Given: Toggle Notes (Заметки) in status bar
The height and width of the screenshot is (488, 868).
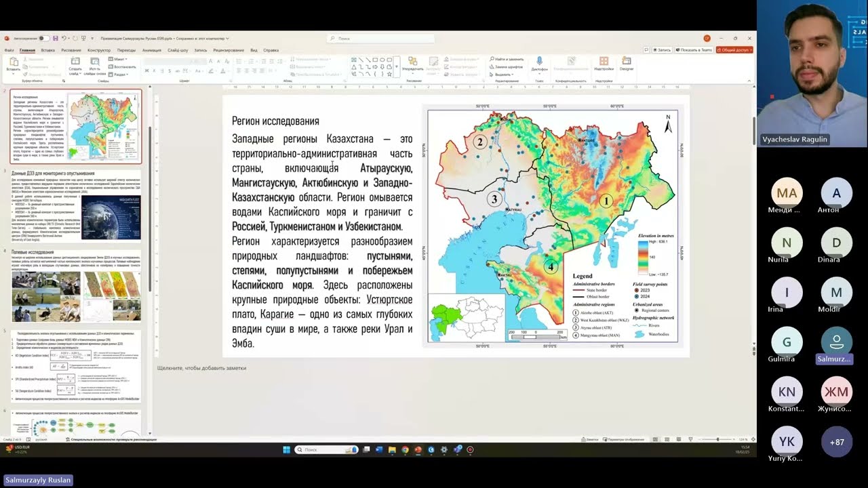Looking at the screenshot, I should pos(589,439).
